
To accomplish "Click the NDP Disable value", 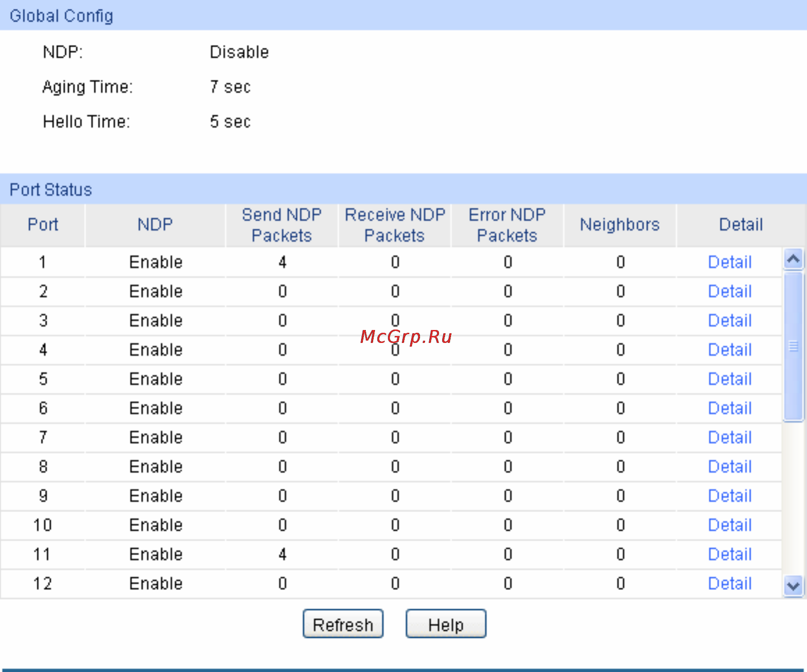I will [x=239, y=52].
